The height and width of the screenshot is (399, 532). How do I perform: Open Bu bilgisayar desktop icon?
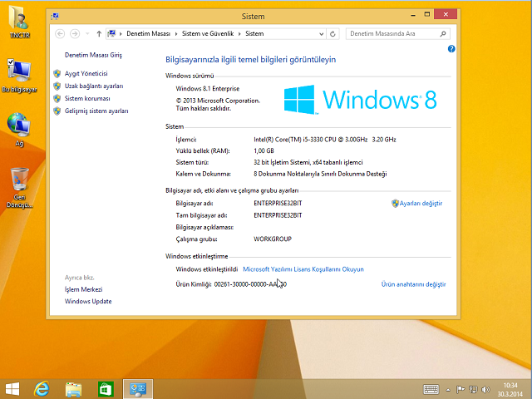(x=19, y=76)
